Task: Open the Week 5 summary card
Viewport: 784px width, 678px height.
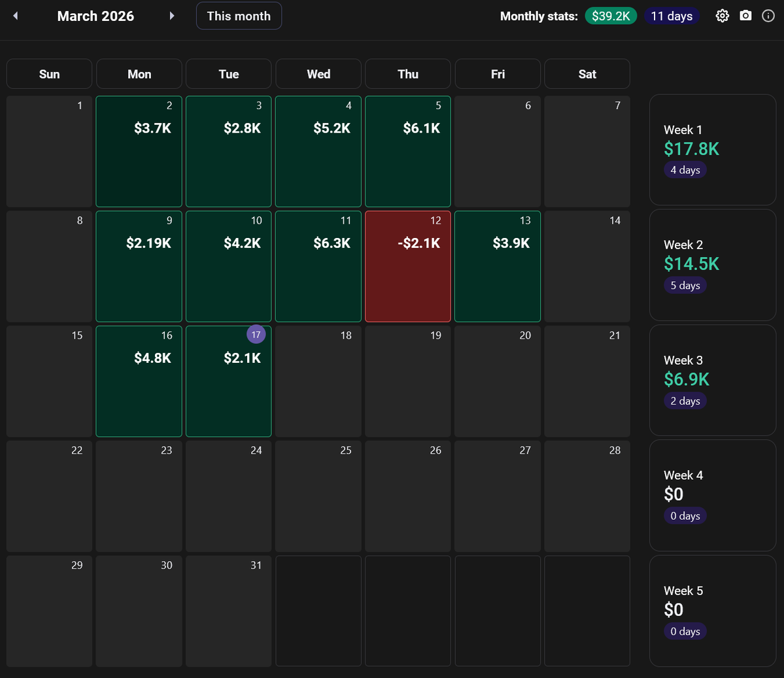Action: [713, 611]
